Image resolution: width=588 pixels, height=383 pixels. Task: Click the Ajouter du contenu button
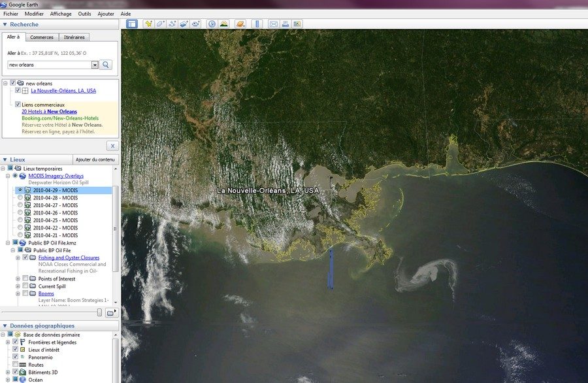pos(95,159)
